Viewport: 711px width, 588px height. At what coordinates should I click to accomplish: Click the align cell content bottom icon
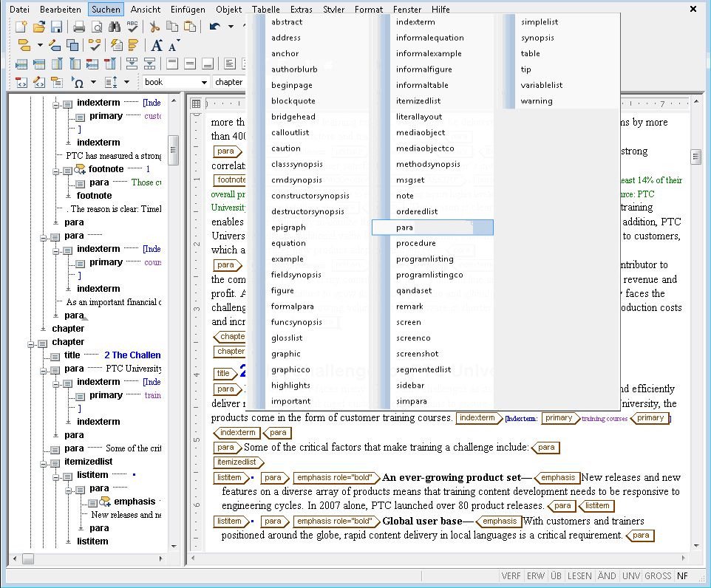click(208, 64)
